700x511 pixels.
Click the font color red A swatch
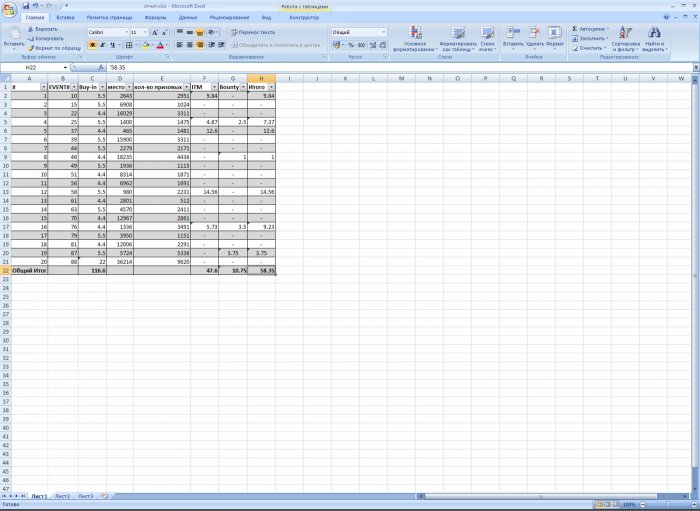[x=159, y=45]
